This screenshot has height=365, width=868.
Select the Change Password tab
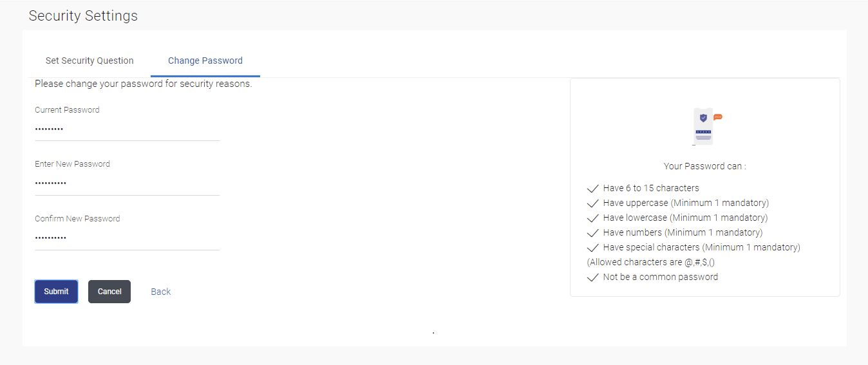coord(205,61)
